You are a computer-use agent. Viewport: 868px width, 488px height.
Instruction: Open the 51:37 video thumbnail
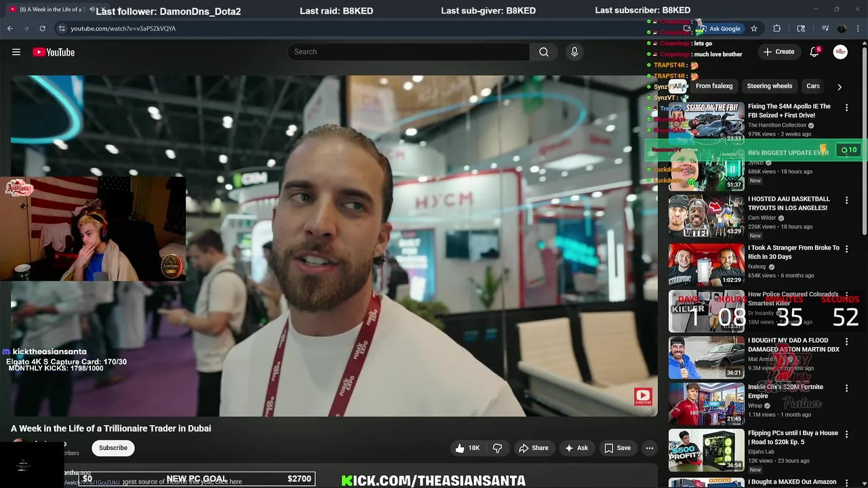[x=707, y=169]
